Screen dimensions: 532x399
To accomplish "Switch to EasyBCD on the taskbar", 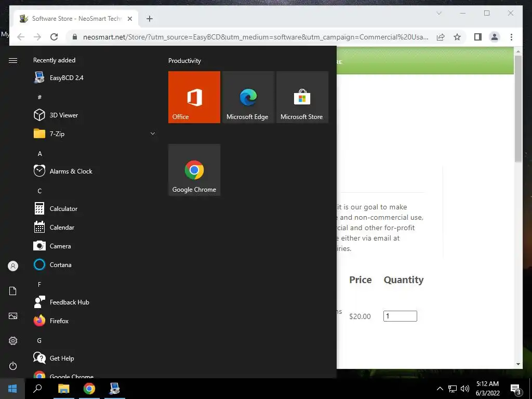I will [x=115, y=389].
